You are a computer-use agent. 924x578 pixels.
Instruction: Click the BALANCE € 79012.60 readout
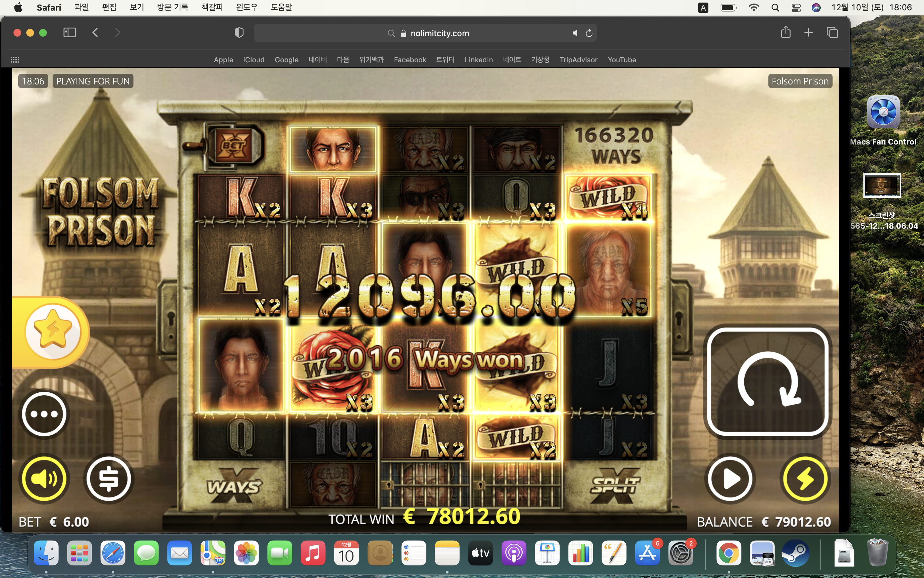[764, 522]
